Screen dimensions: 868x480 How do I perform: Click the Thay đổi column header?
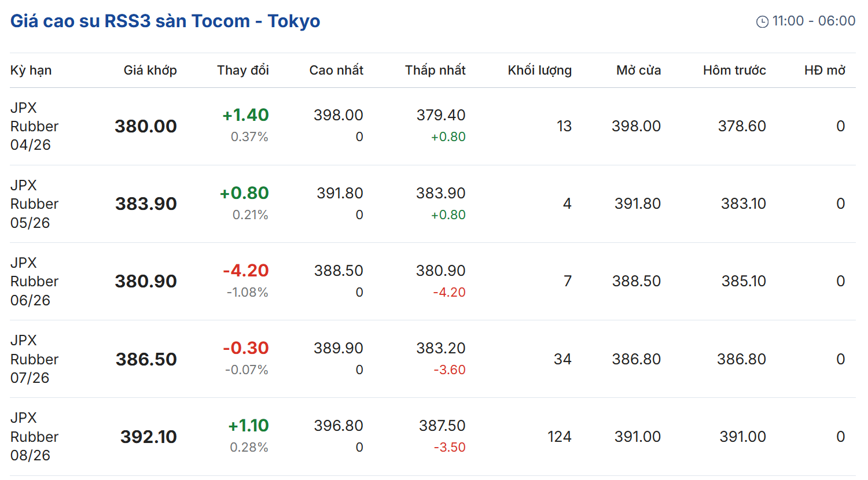click(242, 70)
